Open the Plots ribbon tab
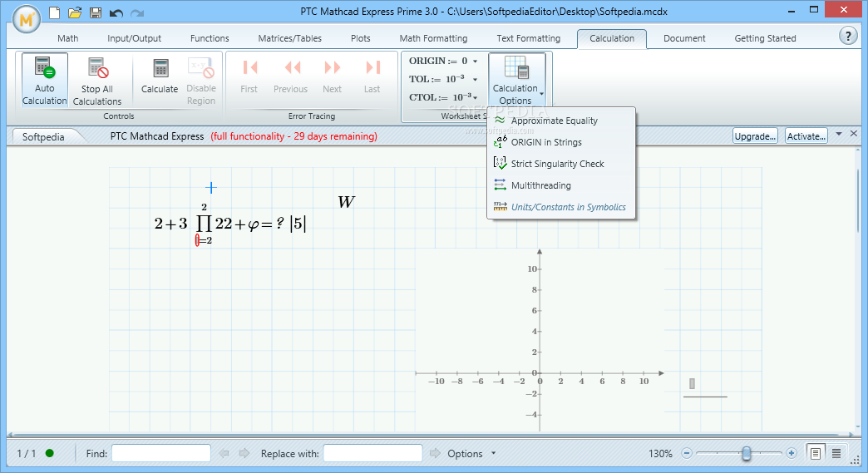Image resolution: width=868 pixels, height=473 pixels. 360,38
